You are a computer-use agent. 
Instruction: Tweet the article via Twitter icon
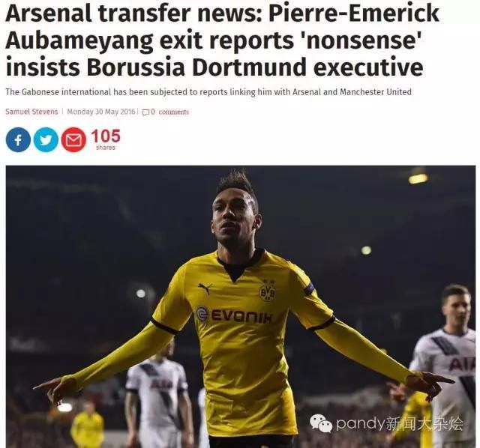click(x=46, y=140)
